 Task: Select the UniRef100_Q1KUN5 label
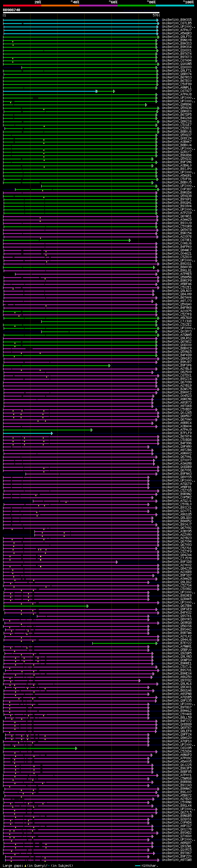[x=177, y=64]
